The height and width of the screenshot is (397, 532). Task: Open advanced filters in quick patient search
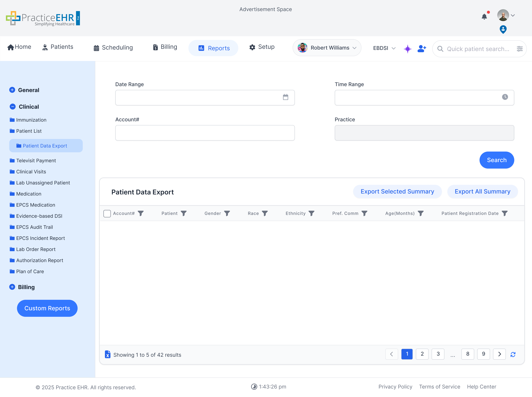point(520,49)
